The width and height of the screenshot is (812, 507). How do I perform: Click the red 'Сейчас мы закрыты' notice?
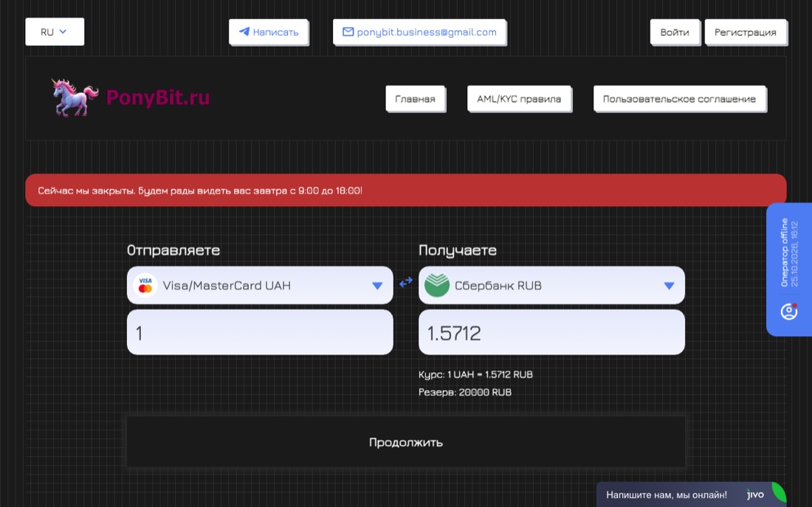point(406,190)
